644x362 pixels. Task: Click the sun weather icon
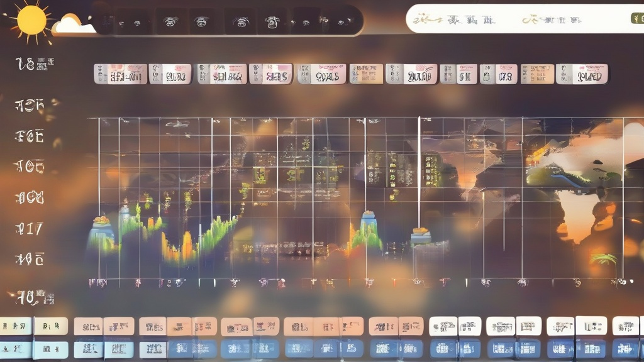31,19
